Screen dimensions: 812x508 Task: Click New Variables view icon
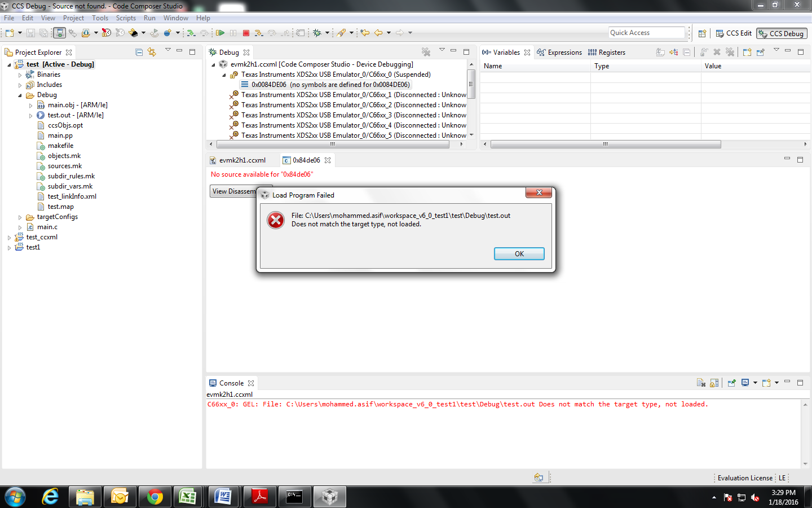coord(747,52)
